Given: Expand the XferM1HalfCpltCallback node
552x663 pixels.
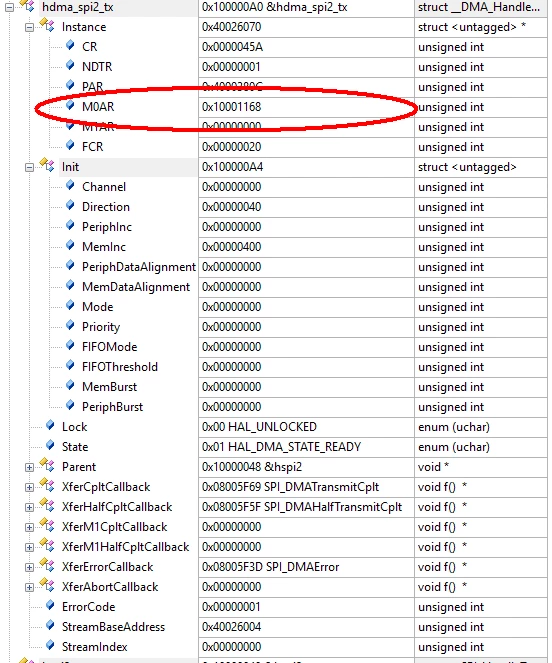Looking at the screenshot, I should 29,547.
